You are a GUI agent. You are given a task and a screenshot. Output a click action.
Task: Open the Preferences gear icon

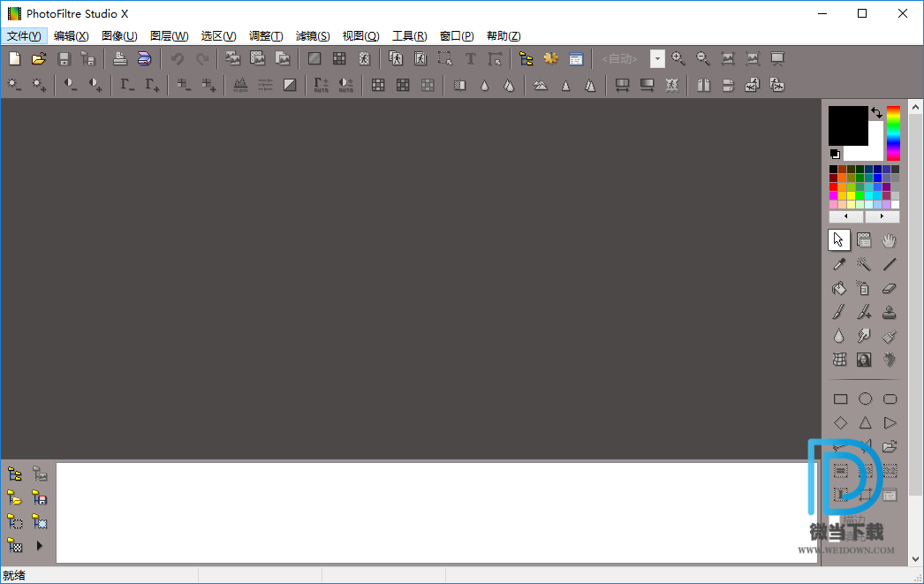(551, 58)
